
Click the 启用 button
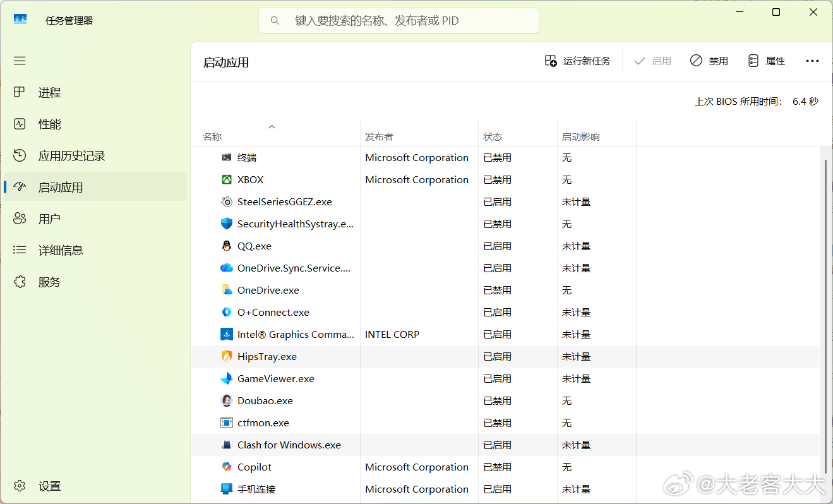(x=653, y=61)
